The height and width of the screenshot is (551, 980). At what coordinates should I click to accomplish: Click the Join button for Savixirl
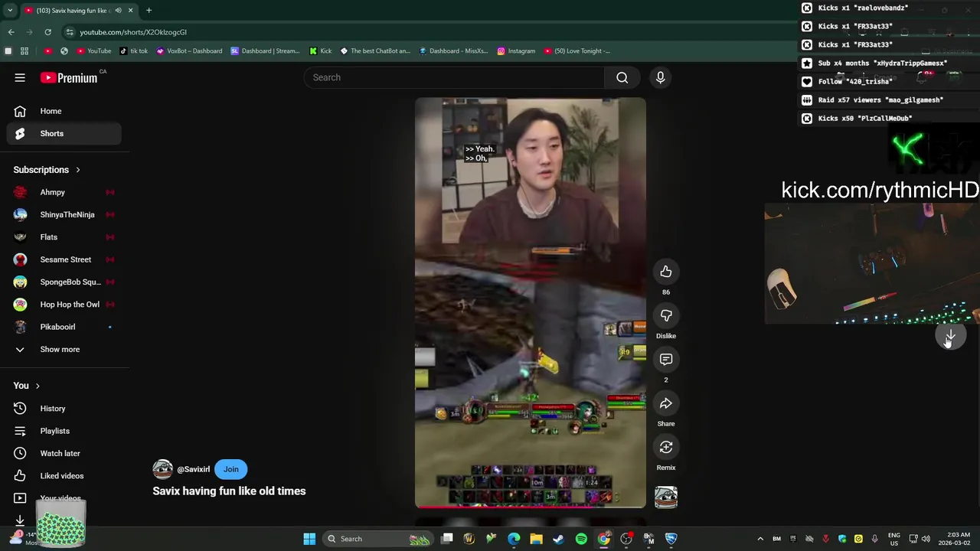point(231,469)
